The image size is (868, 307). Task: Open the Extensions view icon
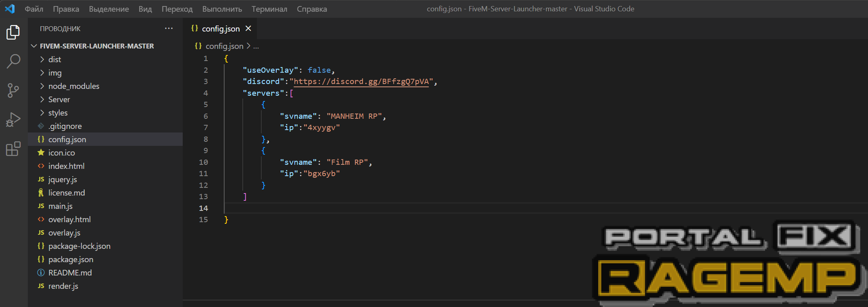tap(13, 149)
